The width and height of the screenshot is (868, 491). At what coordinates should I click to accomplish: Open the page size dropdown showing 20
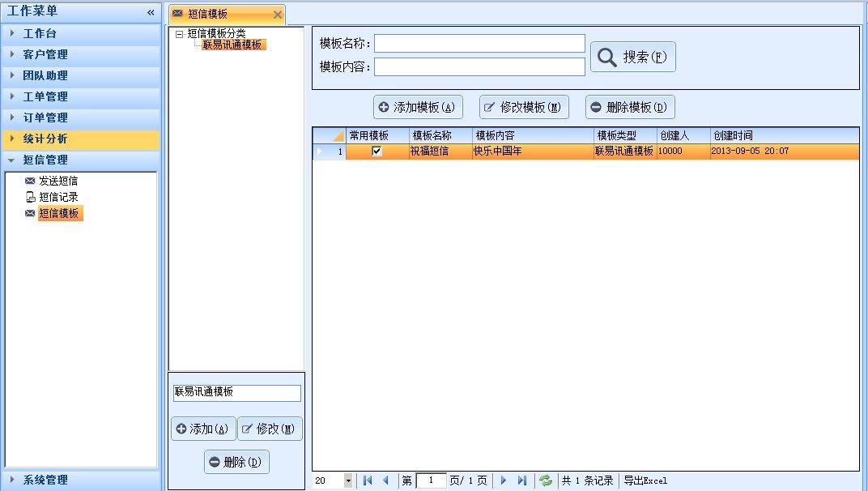[x=348, y=480]
